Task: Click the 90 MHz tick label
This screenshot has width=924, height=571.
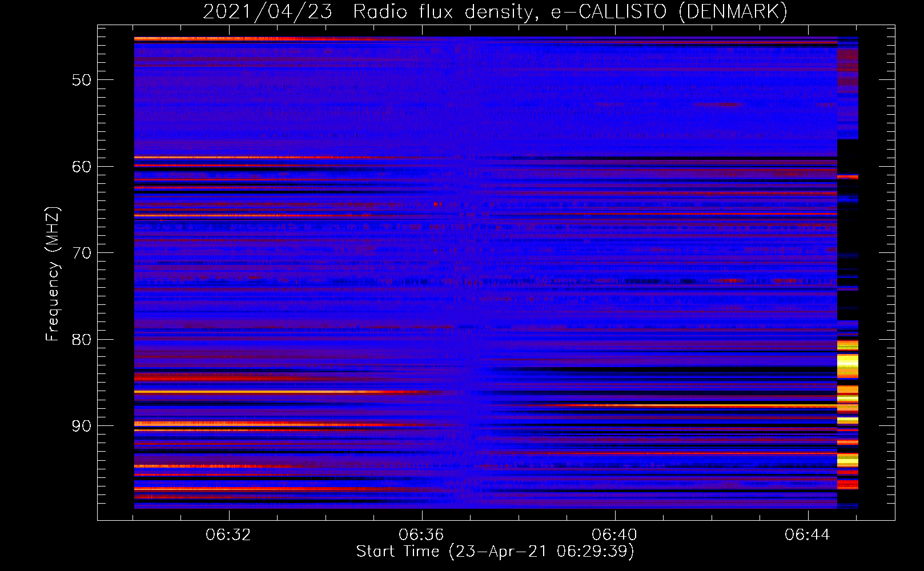Action: 82,426
